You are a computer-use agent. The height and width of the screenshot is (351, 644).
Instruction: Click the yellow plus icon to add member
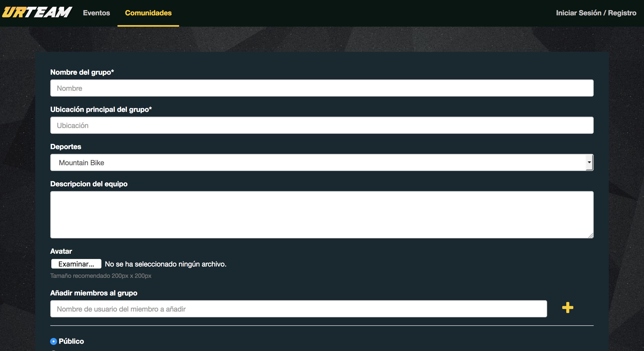pos(568,308)
